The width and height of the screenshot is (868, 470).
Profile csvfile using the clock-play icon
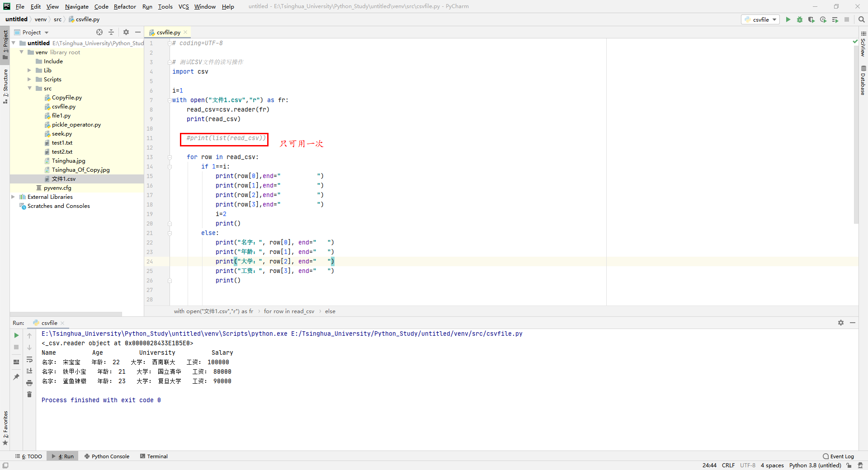(x=823, y=19)
